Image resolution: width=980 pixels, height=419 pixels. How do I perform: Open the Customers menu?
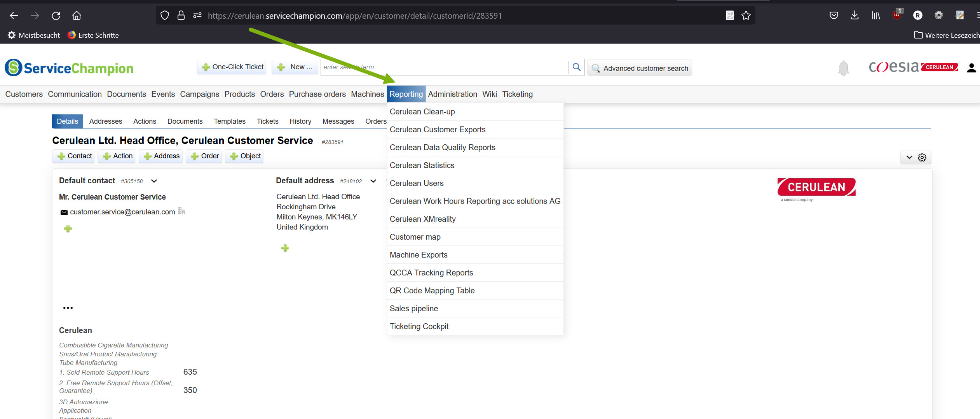click(x=24, y=94)
